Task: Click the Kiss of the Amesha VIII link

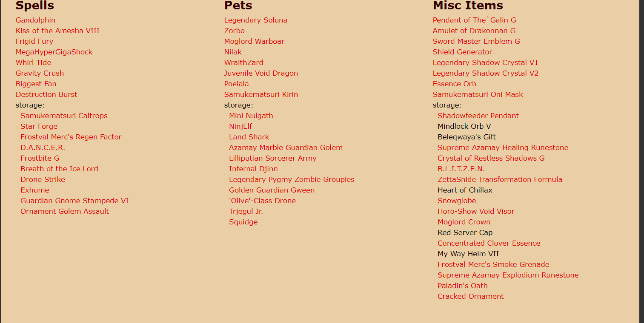Action: (57, 31)
